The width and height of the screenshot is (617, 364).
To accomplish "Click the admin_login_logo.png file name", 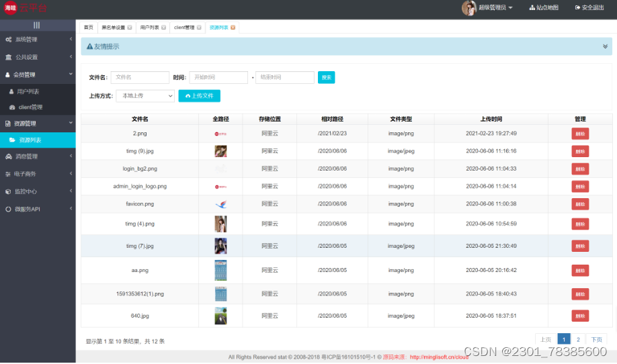I will tap(140, 186).
